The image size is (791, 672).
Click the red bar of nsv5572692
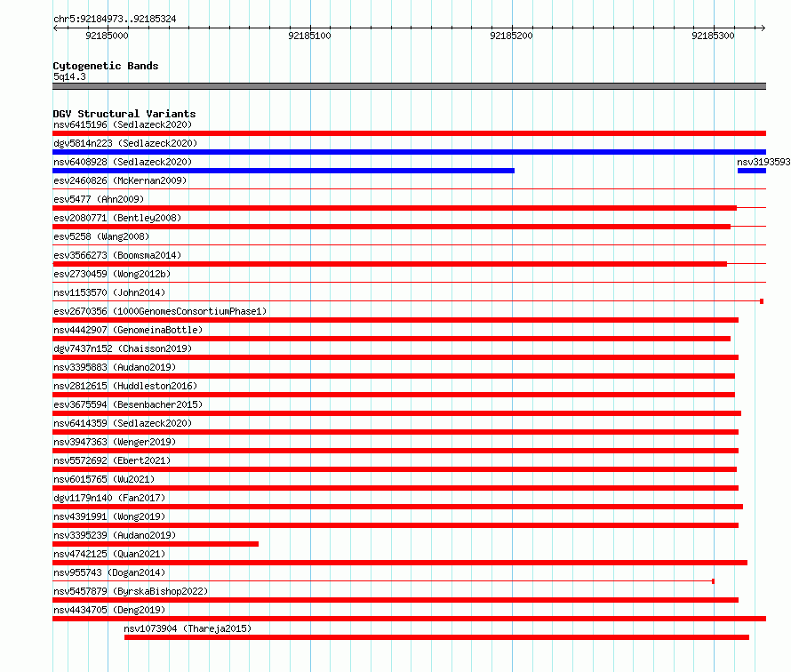pos(395,469)
